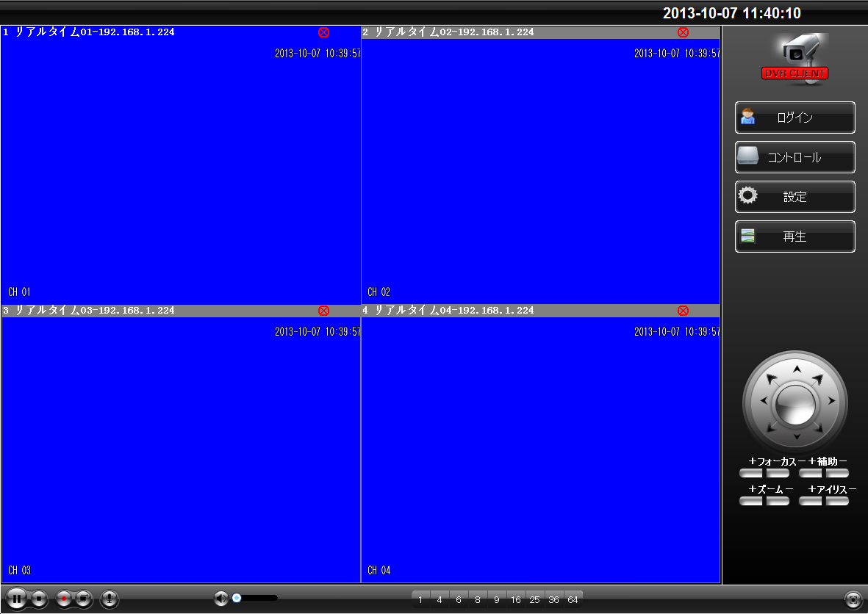Adjust the volume slider handle
This screenshot has width=868, height=614.
[x=237, y=598]
